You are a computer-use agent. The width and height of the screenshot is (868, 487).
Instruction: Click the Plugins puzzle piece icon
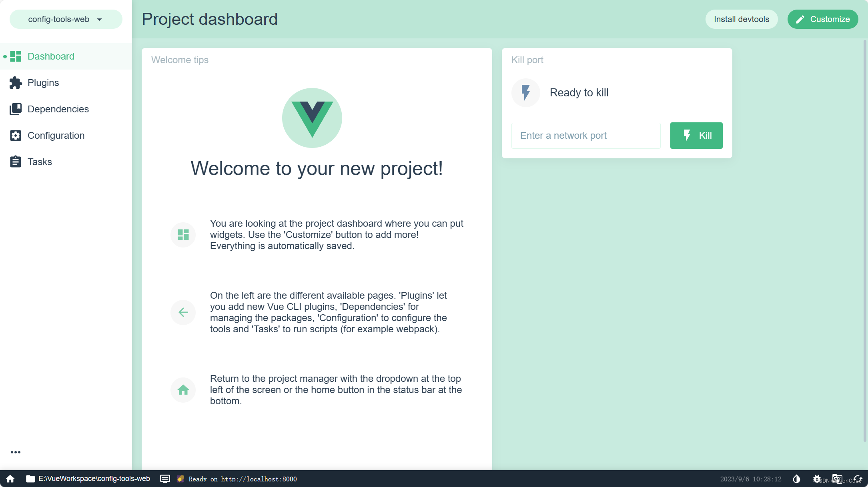pos(16,82)
